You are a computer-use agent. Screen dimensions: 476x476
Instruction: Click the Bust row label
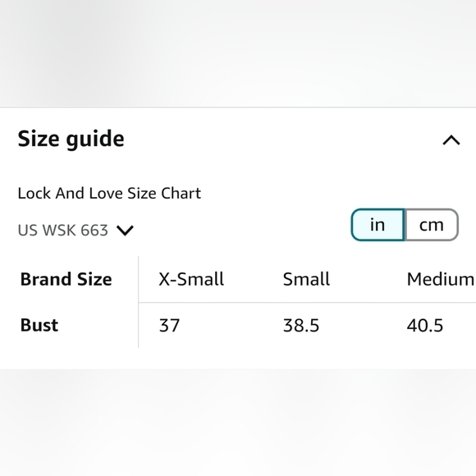point(39,326)
